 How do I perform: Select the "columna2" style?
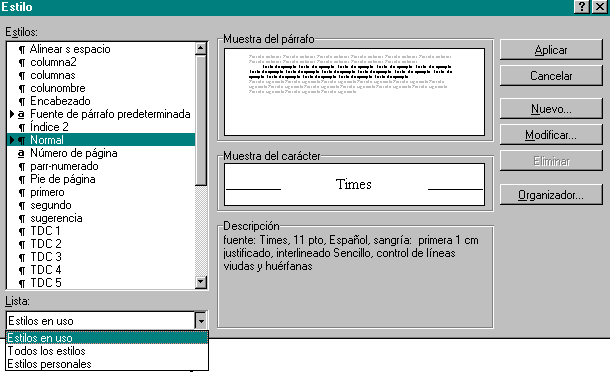pyautogui.click(x=101, y=62)
